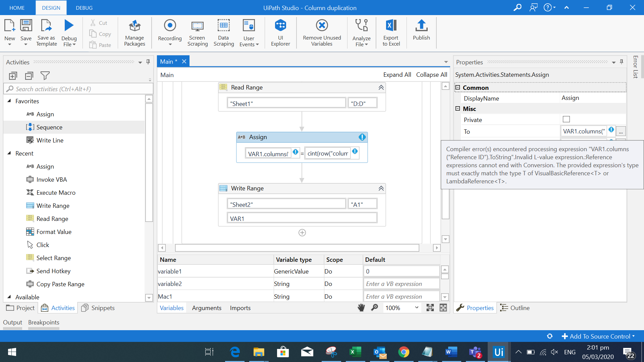The image size is (644, 362).
Task: Click the pan hand tool icon
Action: click(x=361, y=308)
